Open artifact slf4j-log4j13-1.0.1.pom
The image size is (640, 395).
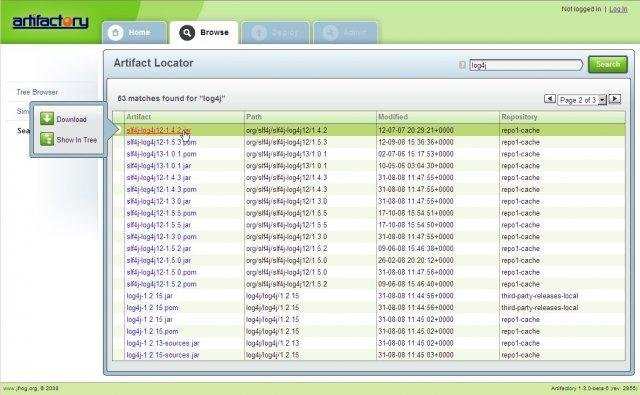pos(161,154)
